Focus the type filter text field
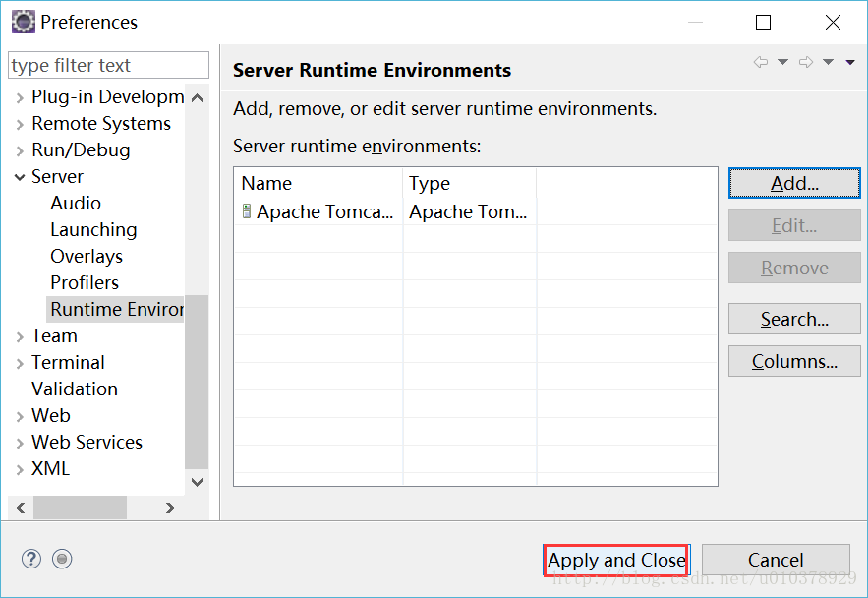 pos(108,65)
